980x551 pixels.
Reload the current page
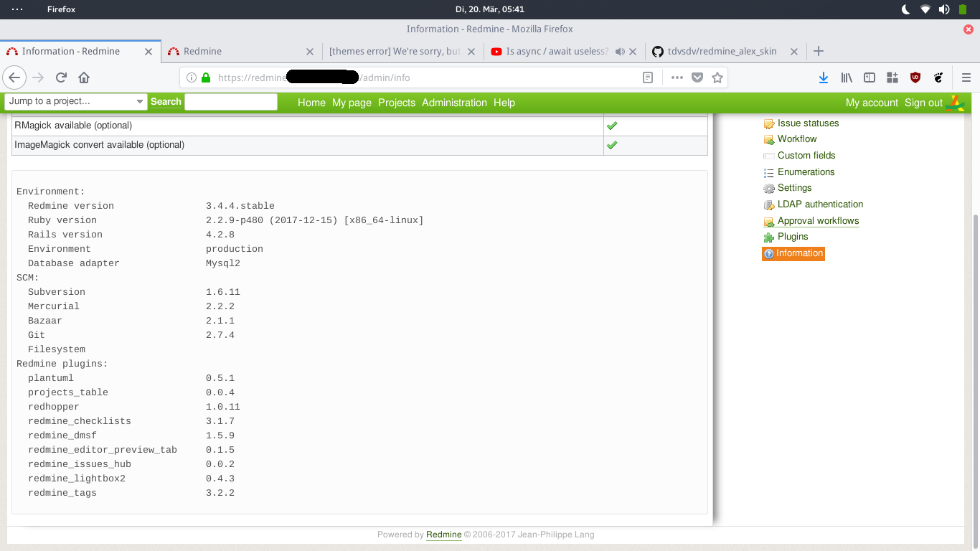pyautogui.click(x=61, y=77)
